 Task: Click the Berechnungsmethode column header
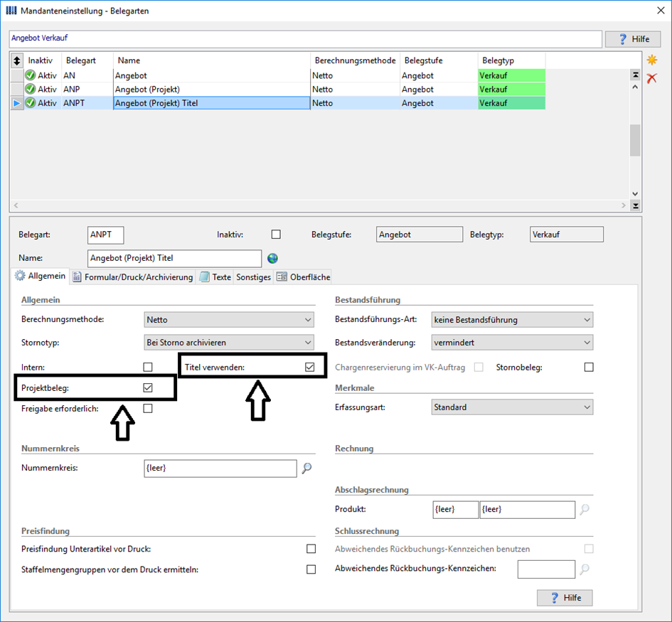[x=356, y=60]
